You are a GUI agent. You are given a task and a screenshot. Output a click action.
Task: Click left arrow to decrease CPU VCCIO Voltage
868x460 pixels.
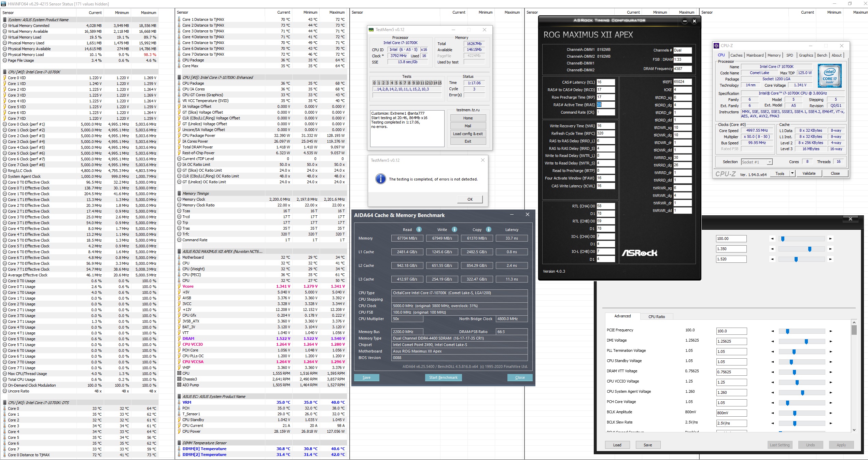click(772, 382)
